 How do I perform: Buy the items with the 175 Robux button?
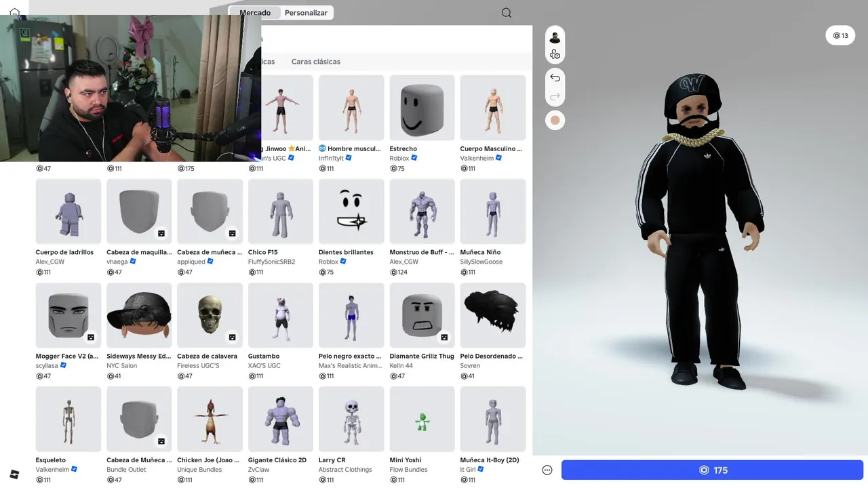click(712, 470)
